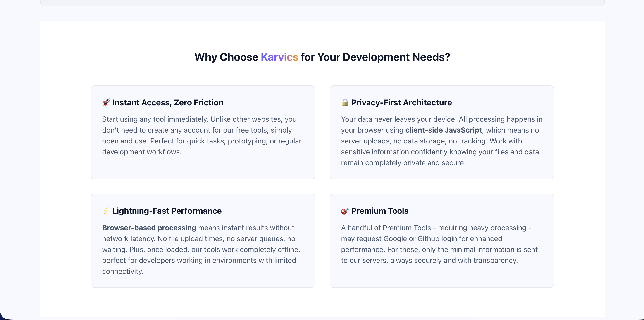Click the paragraph starting "A handful of Premium Tools"
Image resolution: width=644 pixels, height=320 pixels.
(x=439, y=244)
